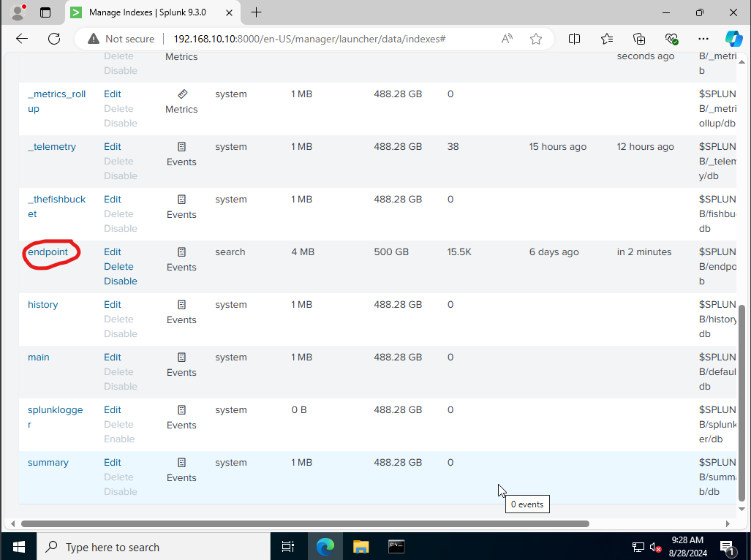Edit the _metrics_rollup index
751x560 pixels.
tap(113, 94)
